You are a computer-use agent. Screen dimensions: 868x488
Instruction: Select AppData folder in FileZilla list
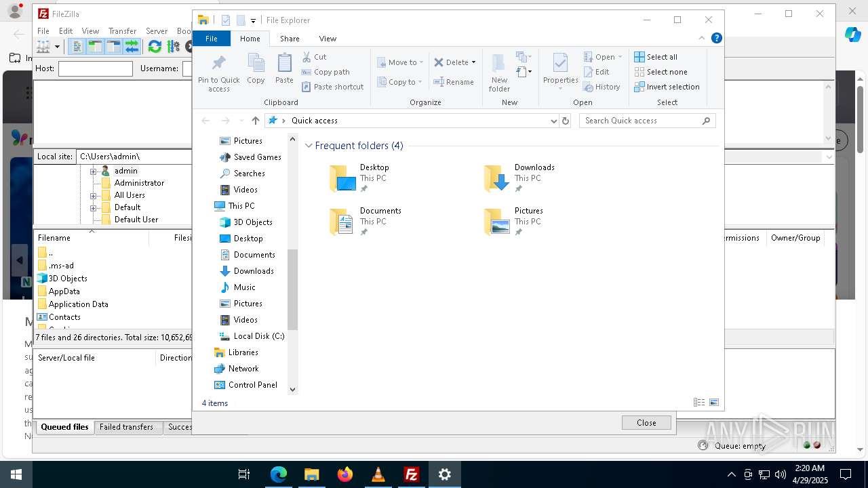[64, 291]
